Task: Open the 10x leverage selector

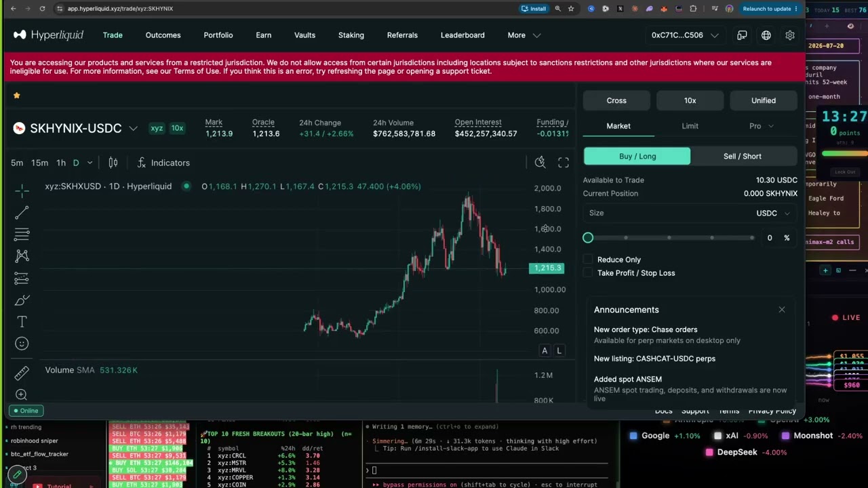Action: (x=690, y=100)
